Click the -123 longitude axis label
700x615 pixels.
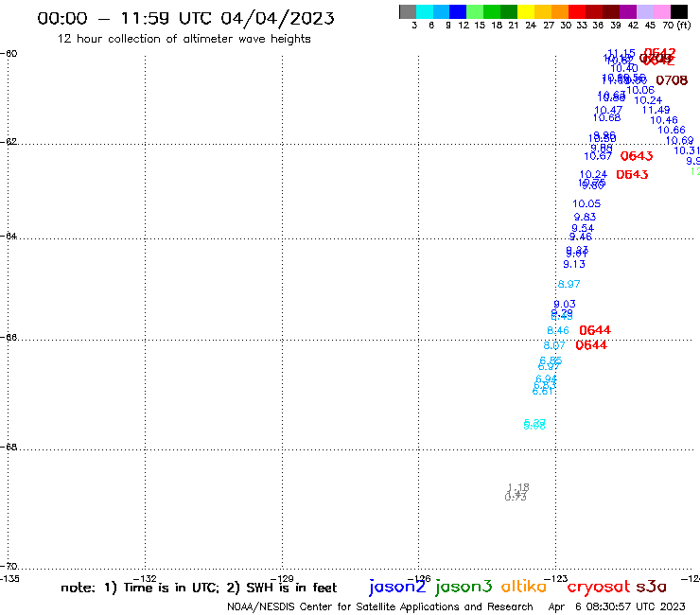[x=556, y=579]
